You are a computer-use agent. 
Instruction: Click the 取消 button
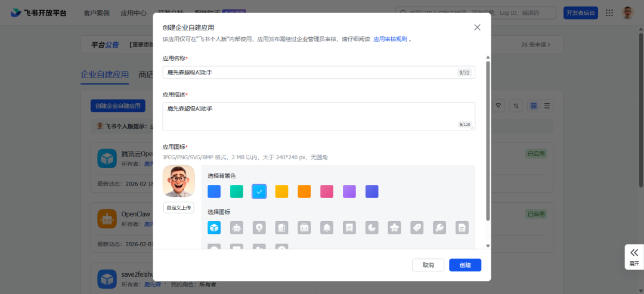coord(428,265)
